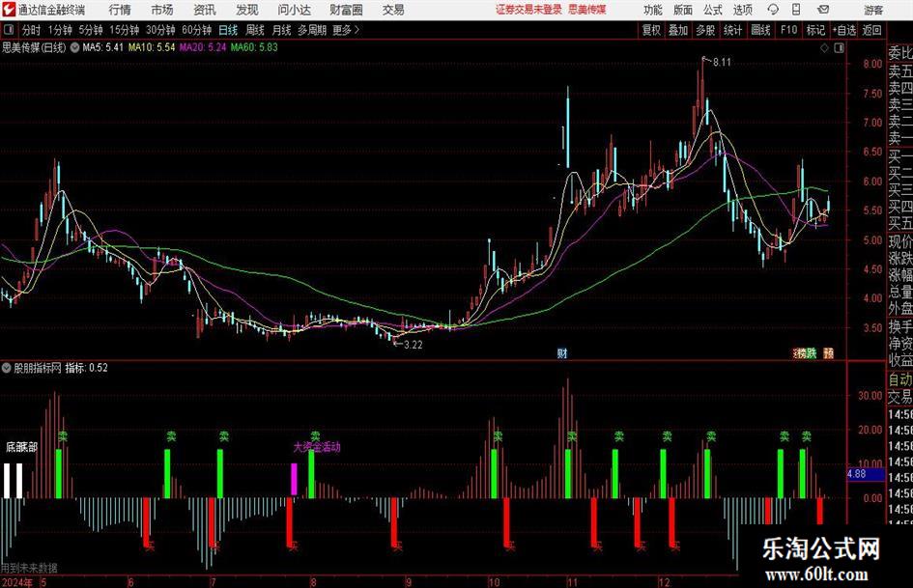The image size is (913, 588).
Task: Click the 8.11 high price label
Action: coord(722,62)
